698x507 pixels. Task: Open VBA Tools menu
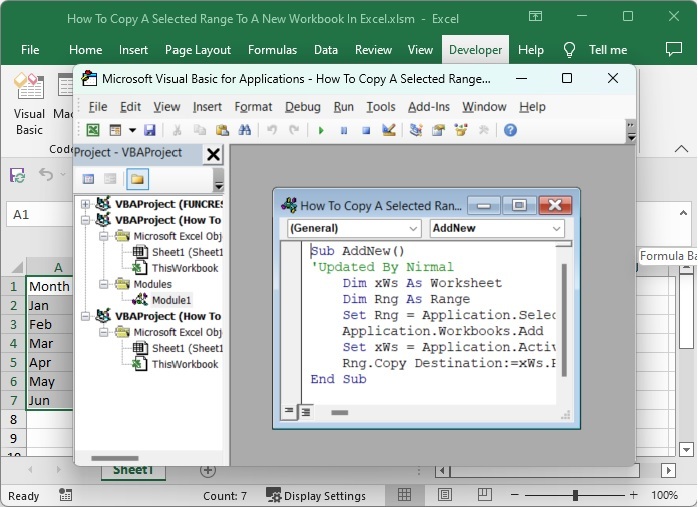[x=381, y=107]
